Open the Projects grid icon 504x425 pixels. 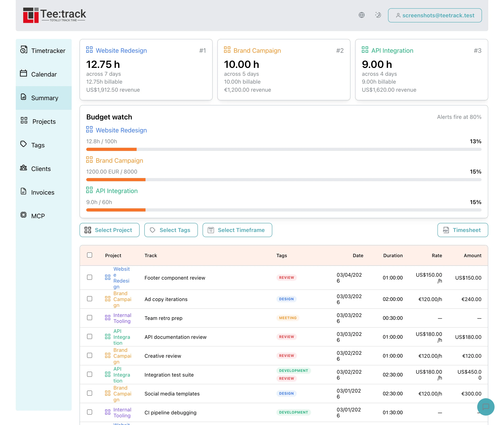(23, 121)
